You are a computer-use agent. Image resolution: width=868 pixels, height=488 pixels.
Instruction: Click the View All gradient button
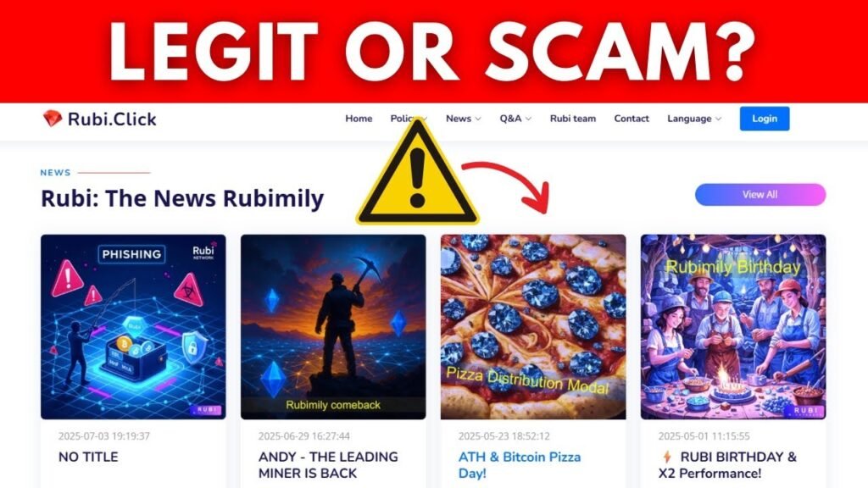coord(760,195)
